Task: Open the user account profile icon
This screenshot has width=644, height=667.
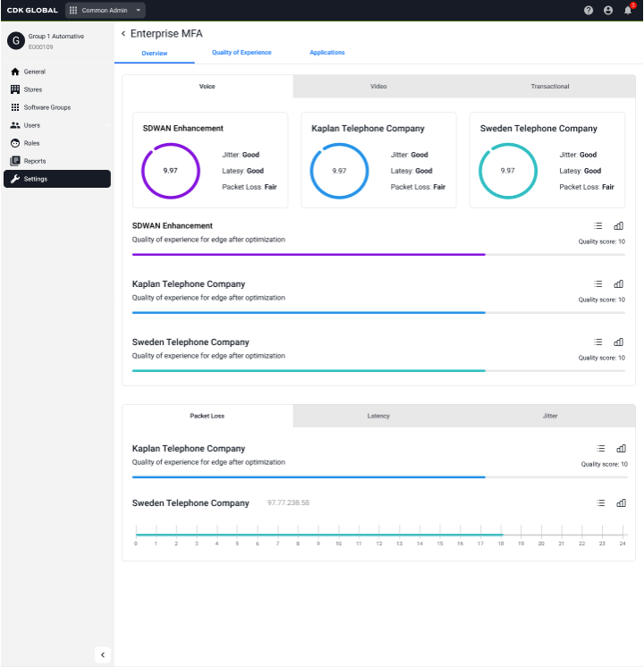Action: [x=608, y=10]
